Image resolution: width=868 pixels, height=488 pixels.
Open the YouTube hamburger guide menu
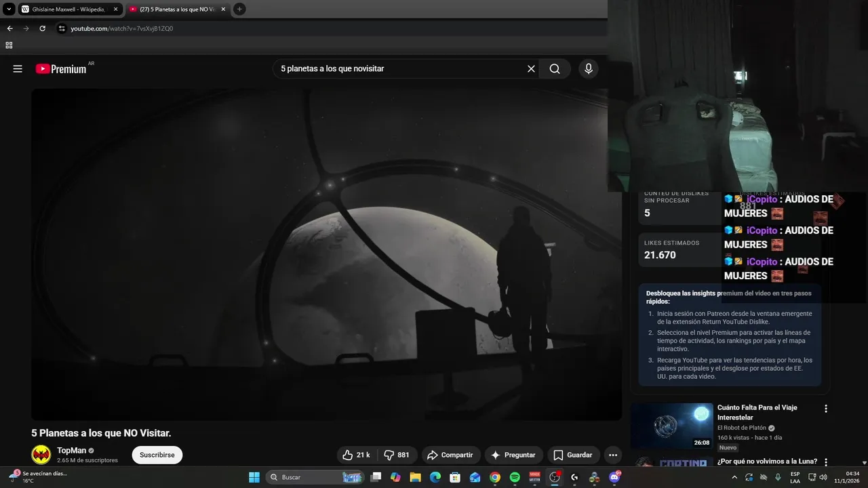pos(18,68)
